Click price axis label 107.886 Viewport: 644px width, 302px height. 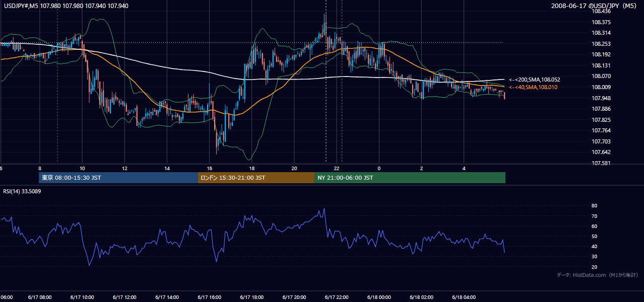pos(601,109)
